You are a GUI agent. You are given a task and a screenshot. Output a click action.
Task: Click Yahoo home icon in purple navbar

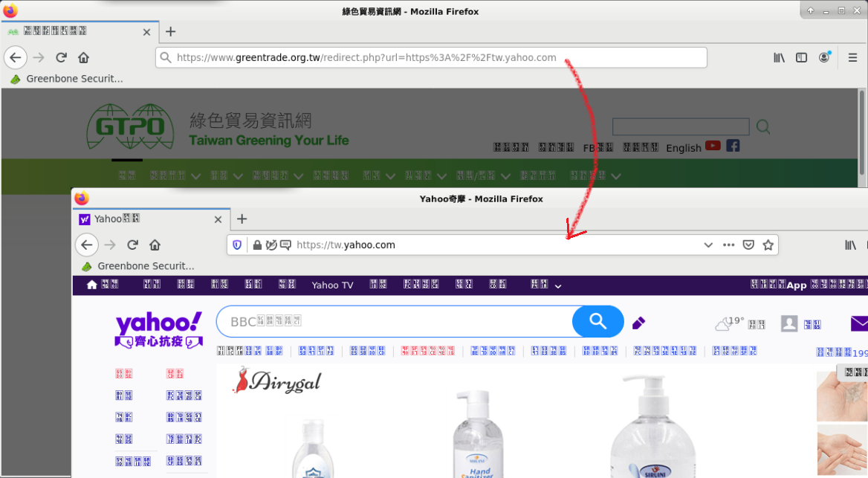point(92,285)
